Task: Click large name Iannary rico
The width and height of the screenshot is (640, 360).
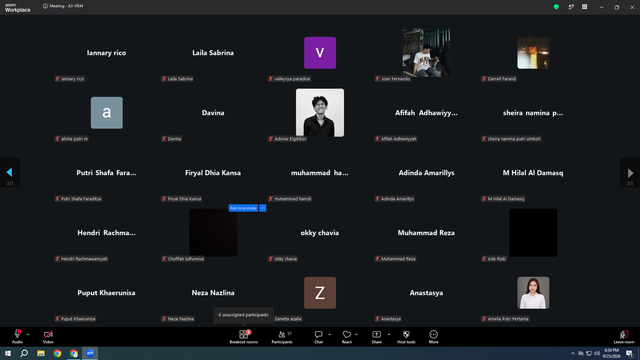Action: pos(107,53)
